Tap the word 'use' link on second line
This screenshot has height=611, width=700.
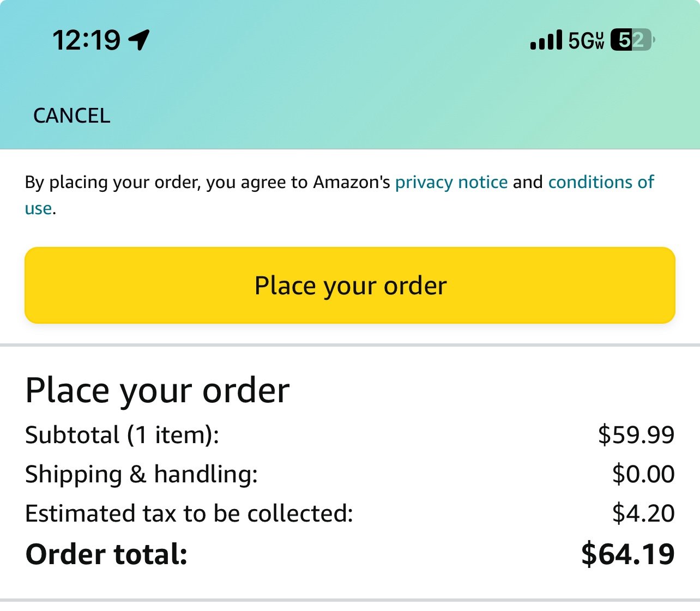[x=38, y=208]
